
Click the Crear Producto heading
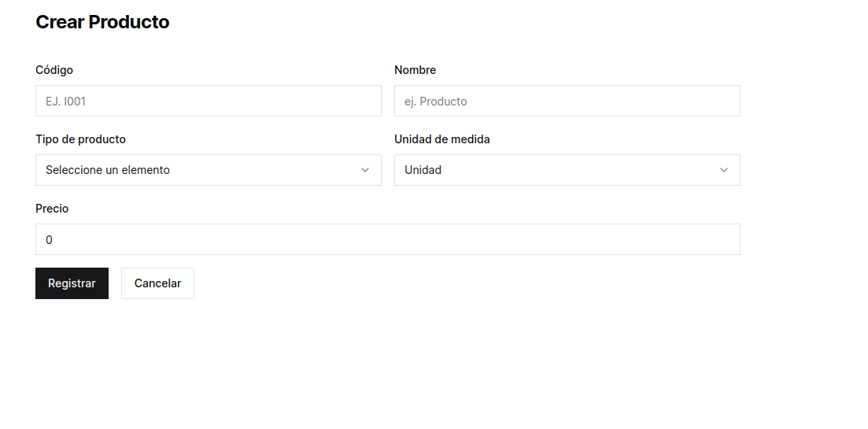102,22
